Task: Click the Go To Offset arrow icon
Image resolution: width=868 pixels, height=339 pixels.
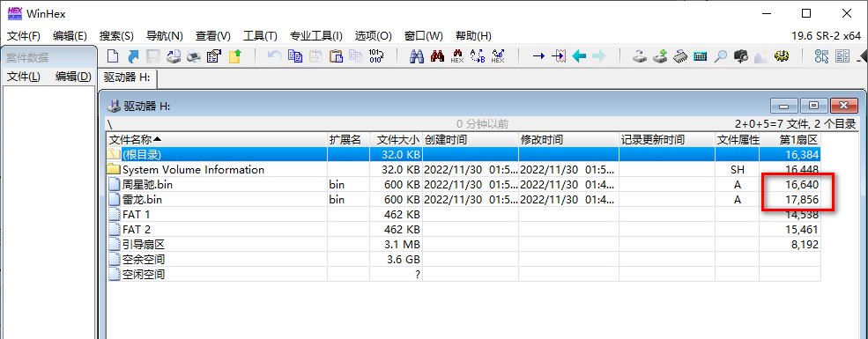Action: (x=538, y=55)
